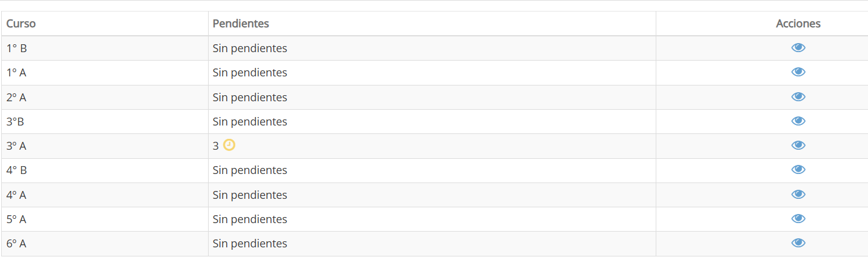
Task: Click 'Sin pendientes' in the 1° A row
Action: click(249, 73)
